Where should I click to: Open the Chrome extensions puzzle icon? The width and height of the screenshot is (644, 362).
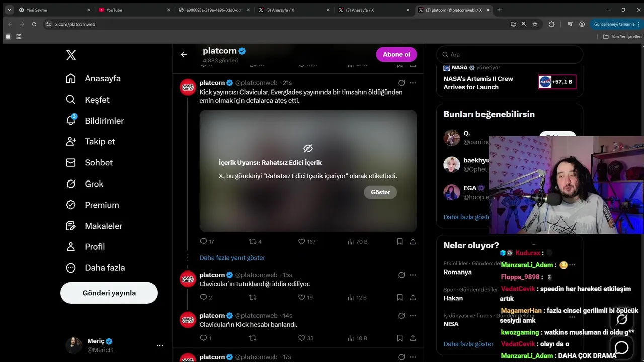(552, 24)
